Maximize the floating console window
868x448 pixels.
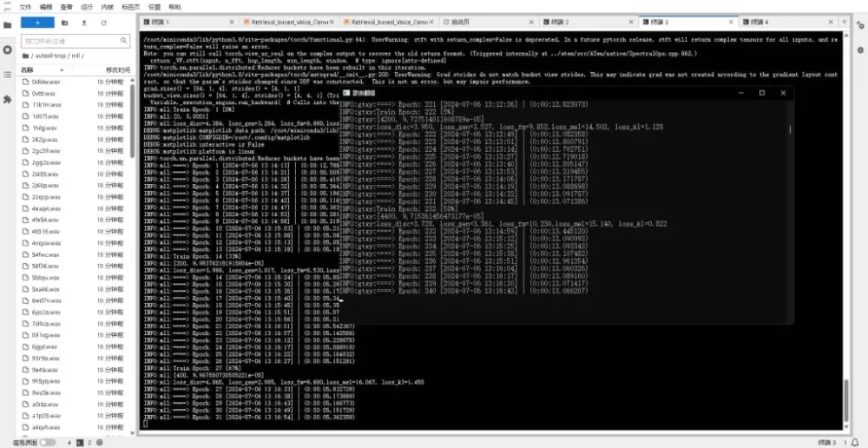[762, 93]
